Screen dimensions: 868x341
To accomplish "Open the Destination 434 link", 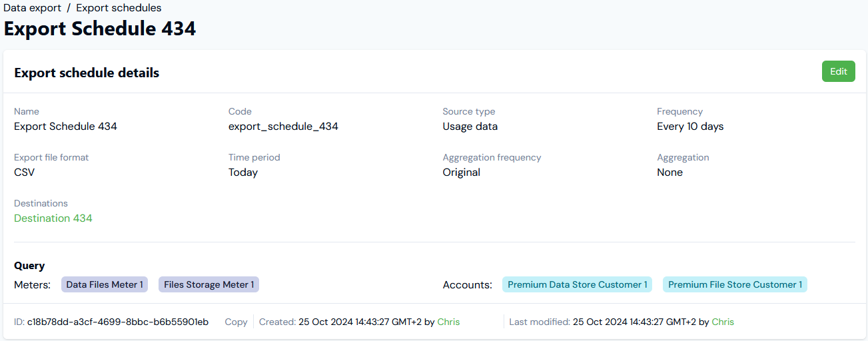I will (53, 218).
